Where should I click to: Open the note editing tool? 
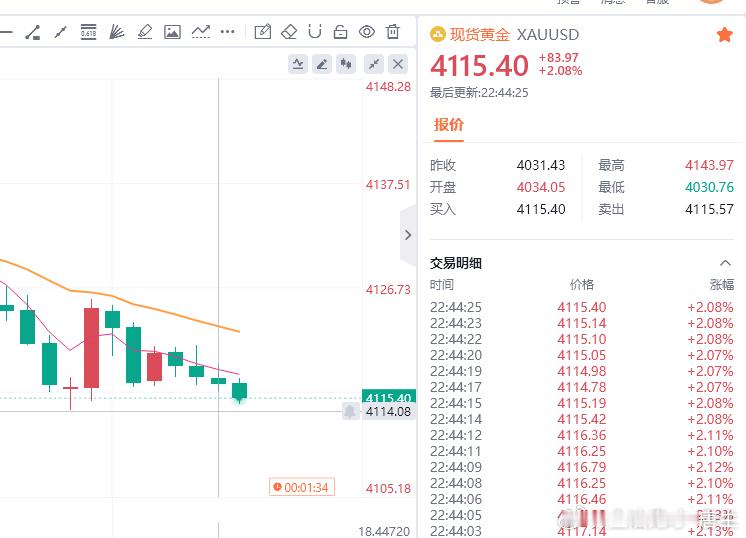tap(263, 32)
